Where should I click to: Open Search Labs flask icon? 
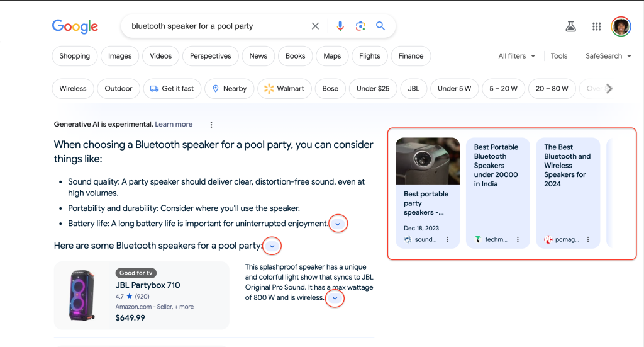click(570, 26)
